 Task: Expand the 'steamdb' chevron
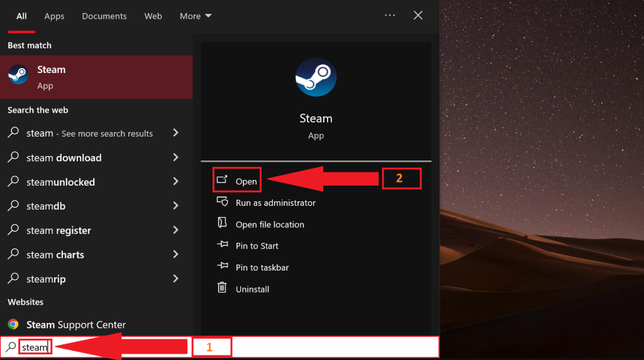[x=176, y=205]
